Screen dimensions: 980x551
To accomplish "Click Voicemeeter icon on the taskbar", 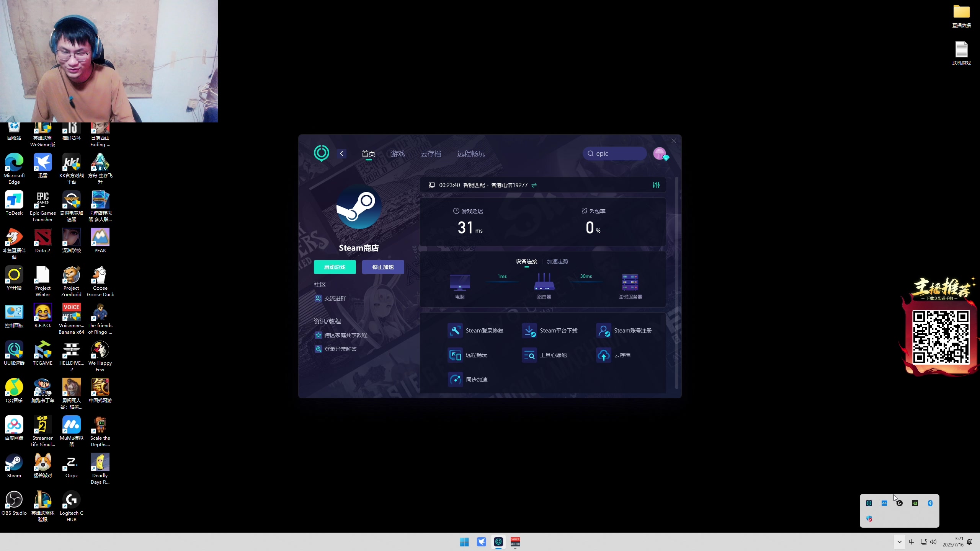I will tap(515, 542).
